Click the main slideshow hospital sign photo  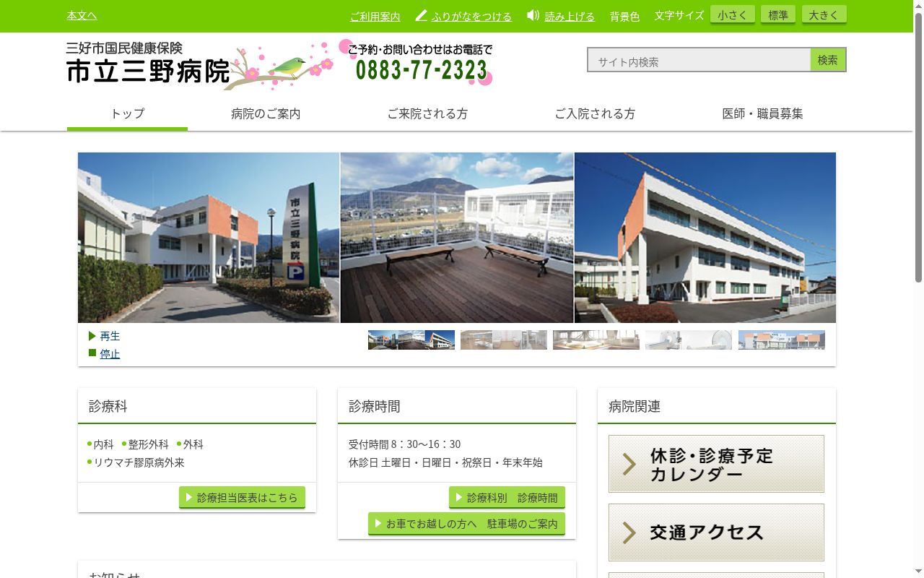pyautogui.click(x=209, y=237)
